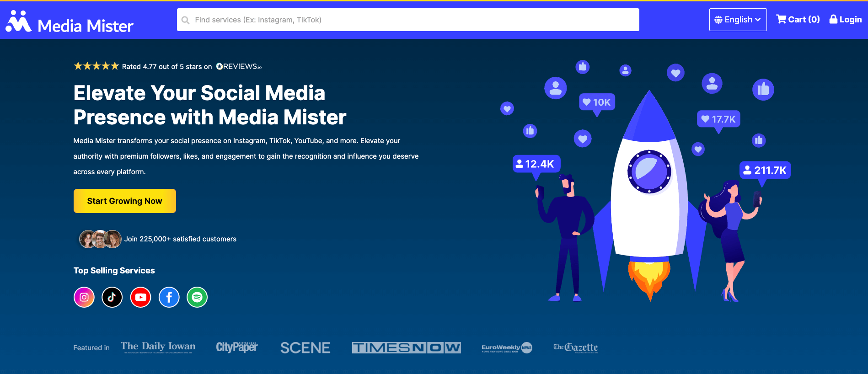Focus the Find services search field
868x374 pixels.
(x=408, y=20)
